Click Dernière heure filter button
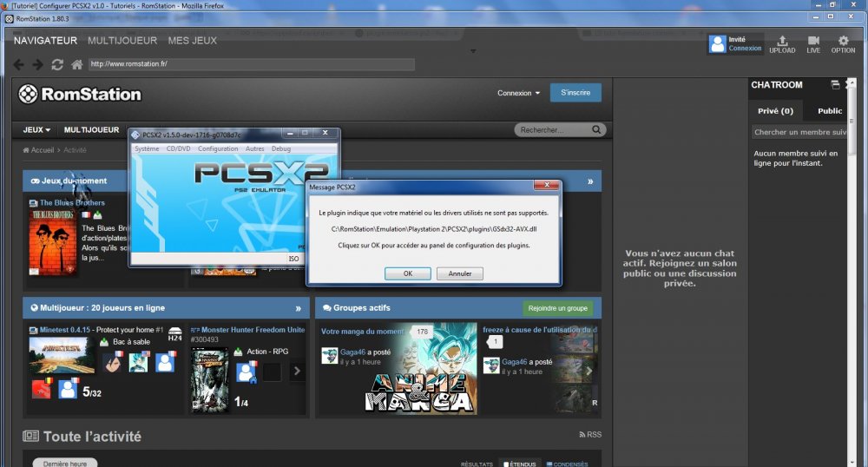This screenshot has height=467, width=868. (x=65, y=464)
